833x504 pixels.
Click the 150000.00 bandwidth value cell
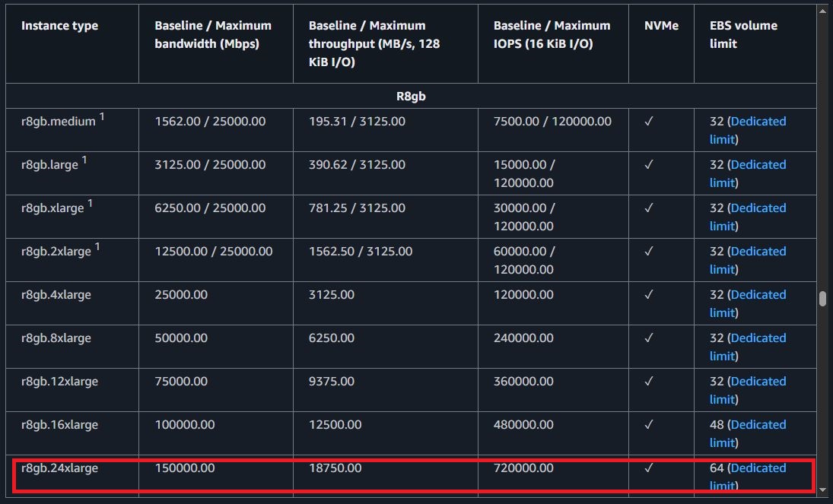click(184, 468)
